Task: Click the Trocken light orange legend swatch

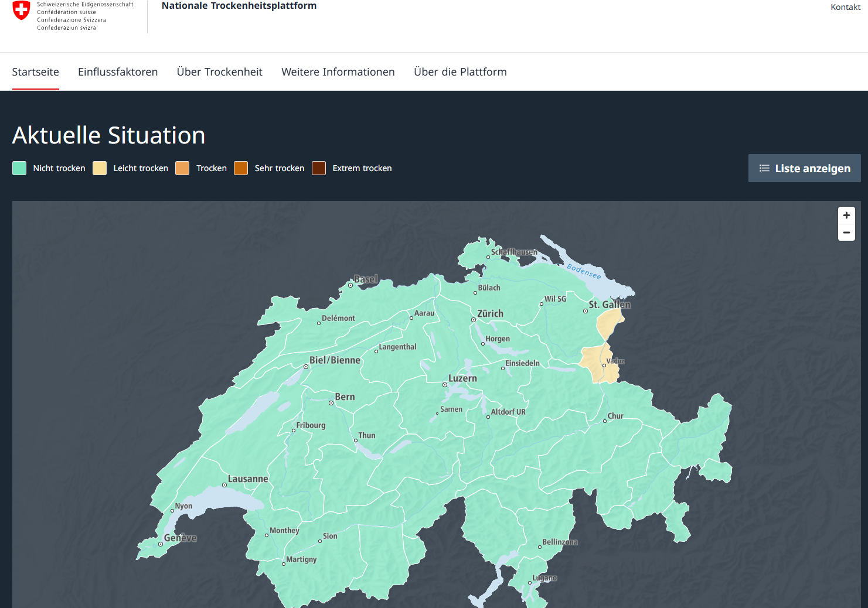Action: point(182,168)
